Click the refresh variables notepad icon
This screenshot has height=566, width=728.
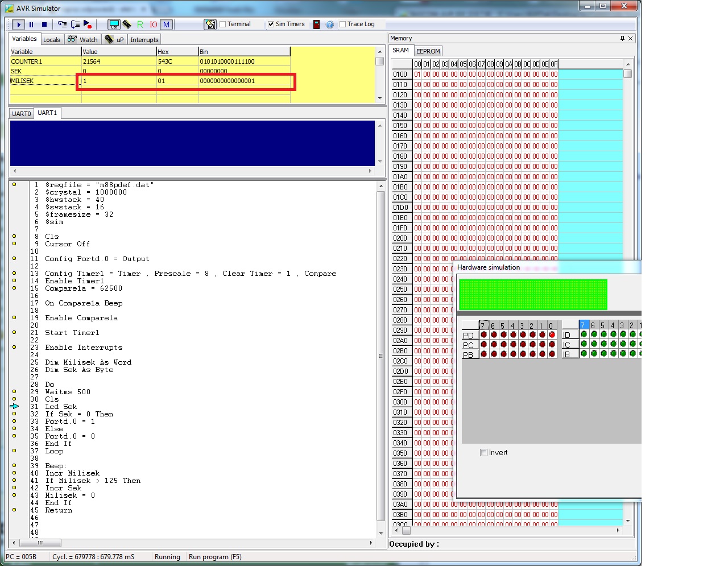(210, 24)
